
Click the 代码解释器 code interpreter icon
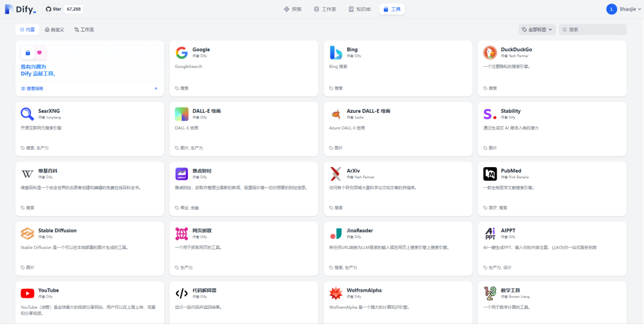point(181,293)
